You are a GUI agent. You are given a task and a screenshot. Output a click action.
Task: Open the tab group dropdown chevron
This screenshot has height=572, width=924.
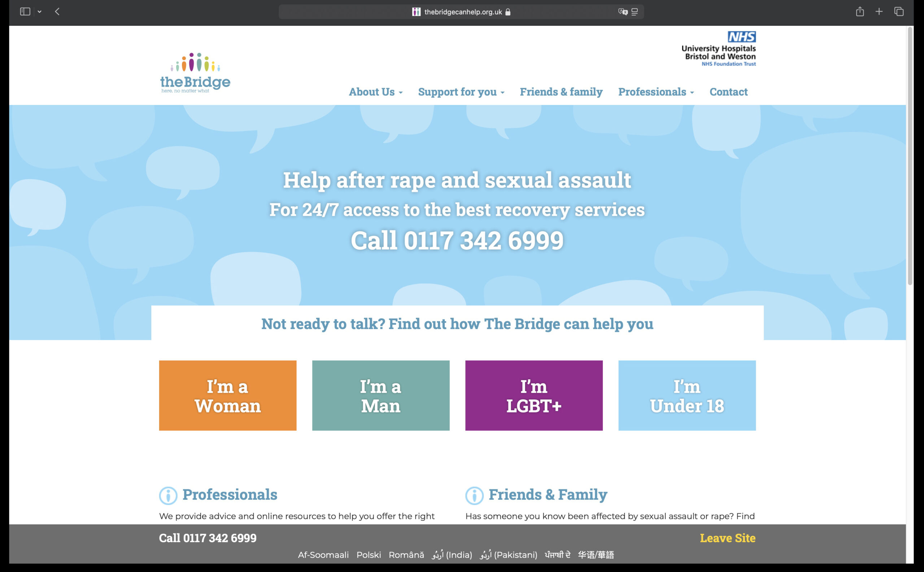click(39, 12)
